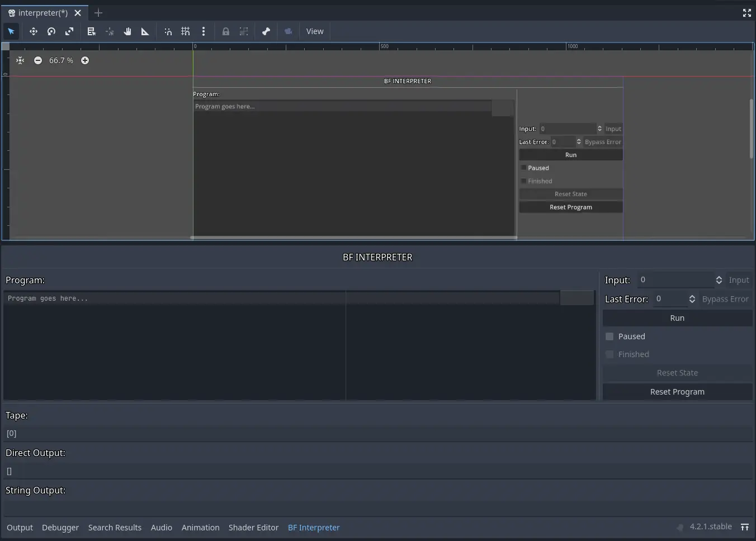756x541 pixels.
Task: Open the View menu
Action: tap(315, 31)
